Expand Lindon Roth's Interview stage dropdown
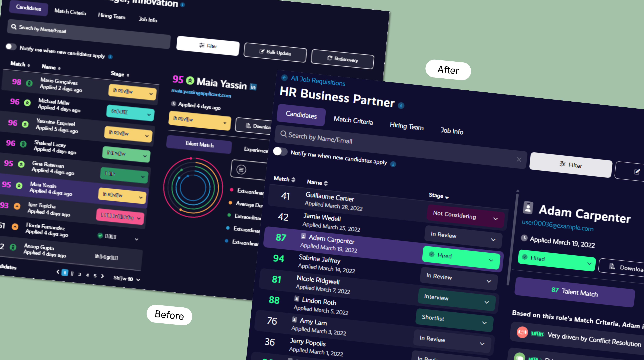This screenshot has width=644, height=360. tap(456, 299)
